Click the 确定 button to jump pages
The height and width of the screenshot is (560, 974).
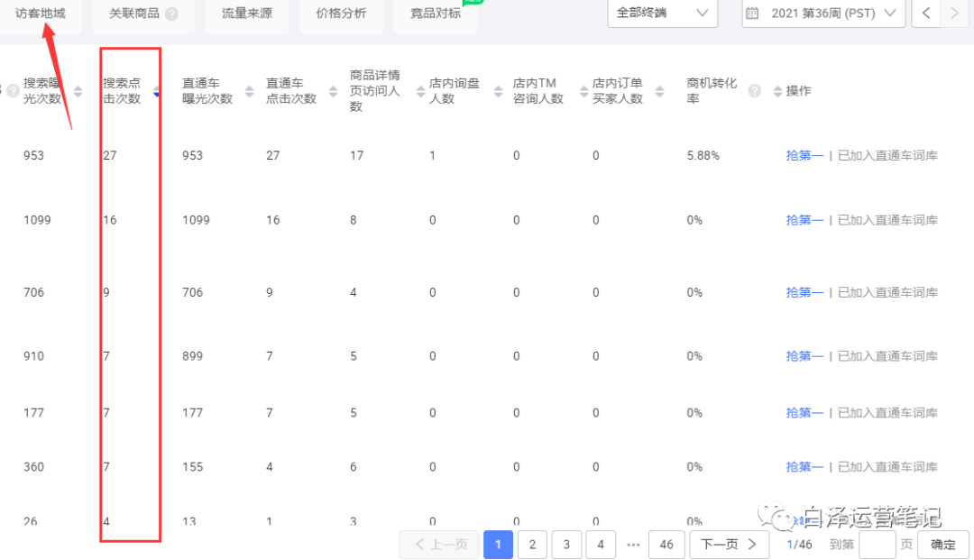pos(942,545)
